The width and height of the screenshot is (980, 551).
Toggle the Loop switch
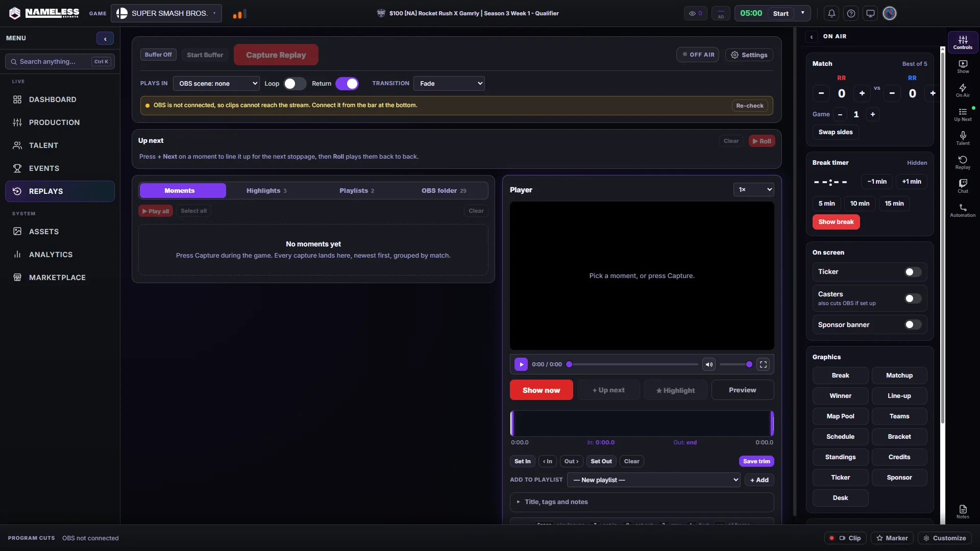tap(295, 84)
